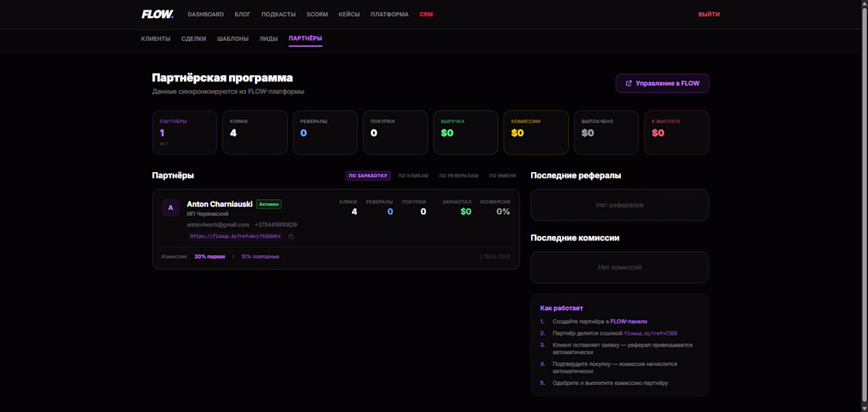Open the Dashboard menu item
Image resolution: width=868 pixels, height=412 pixels.
[x=206, y=14]
